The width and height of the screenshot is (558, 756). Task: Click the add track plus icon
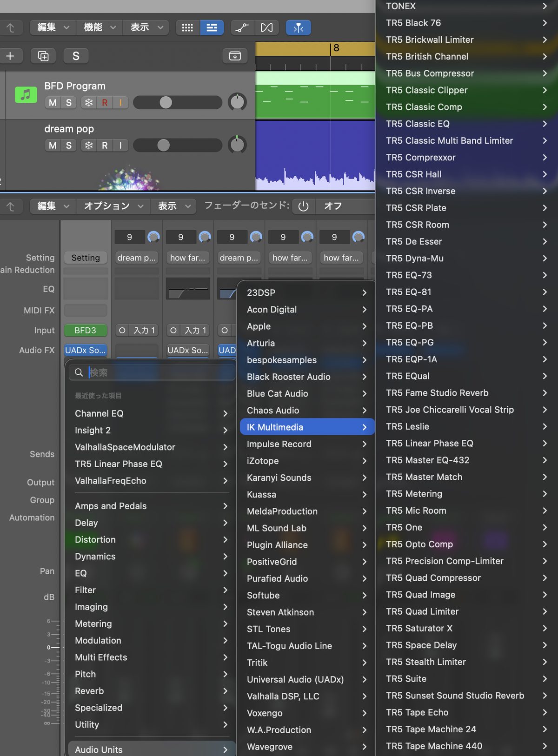click(10, 56)
